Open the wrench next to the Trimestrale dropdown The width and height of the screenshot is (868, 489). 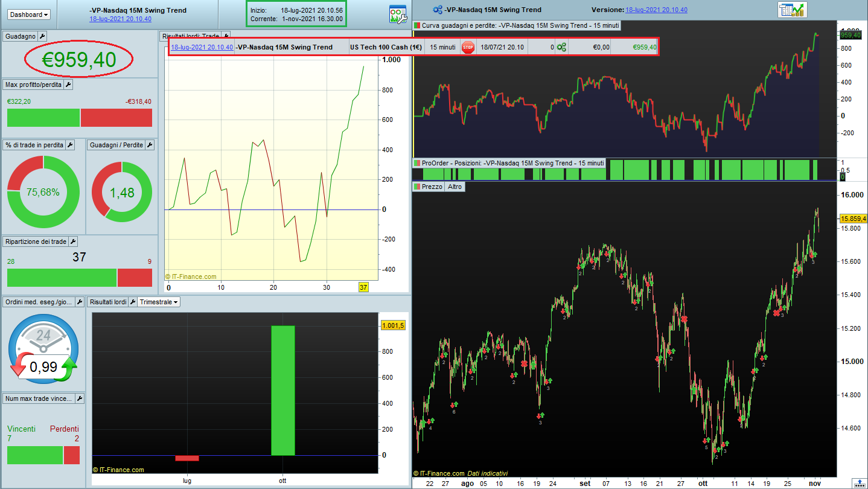coord(132,302)
